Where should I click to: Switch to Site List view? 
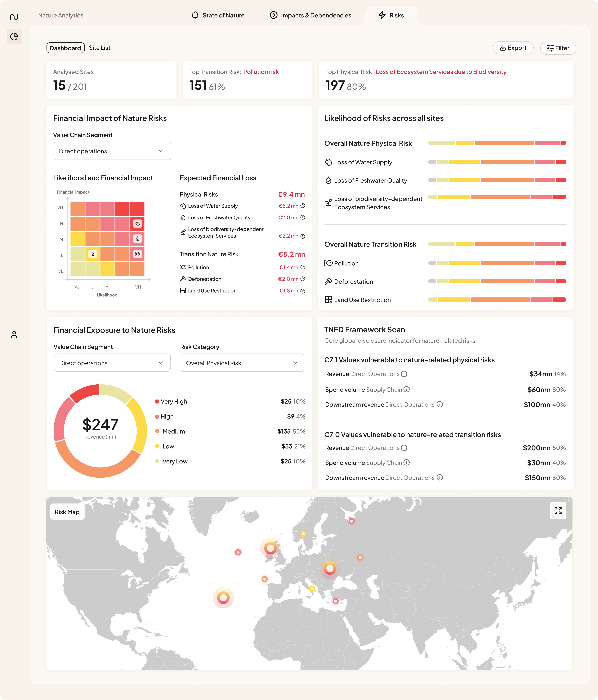[100, 48]
